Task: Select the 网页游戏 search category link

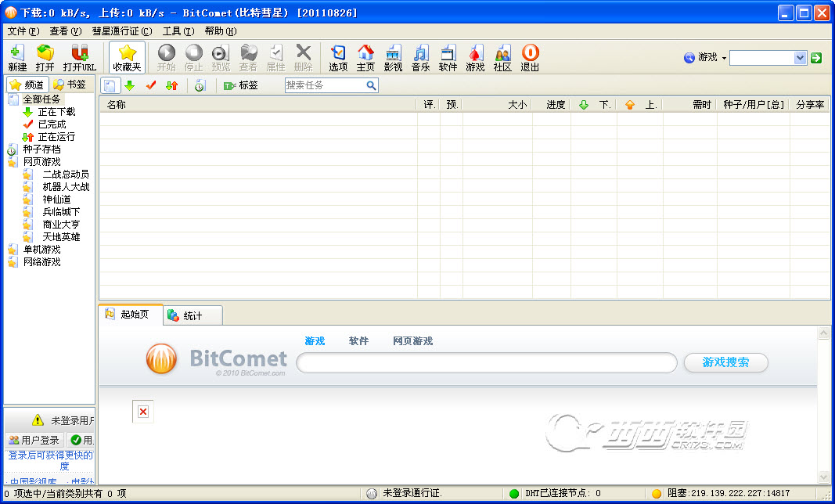Action: point(412,341)
